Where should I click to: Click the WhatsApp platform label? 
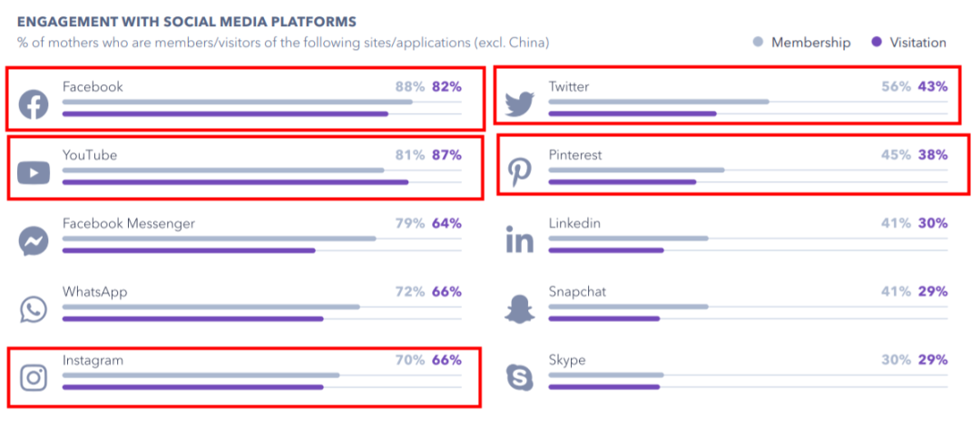pos(94,292)
